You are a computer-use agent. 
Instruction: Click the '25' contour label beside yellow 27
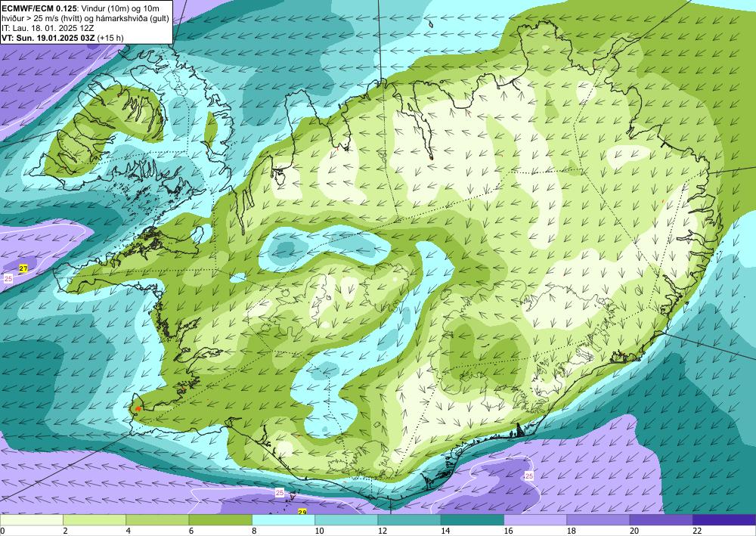8,278
